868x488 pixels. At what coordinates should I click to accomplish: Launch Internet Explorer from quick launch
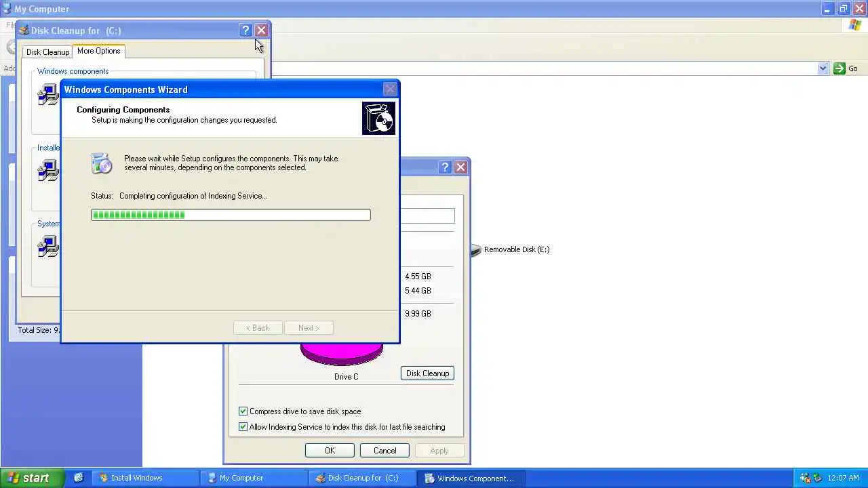coord(79,478)
